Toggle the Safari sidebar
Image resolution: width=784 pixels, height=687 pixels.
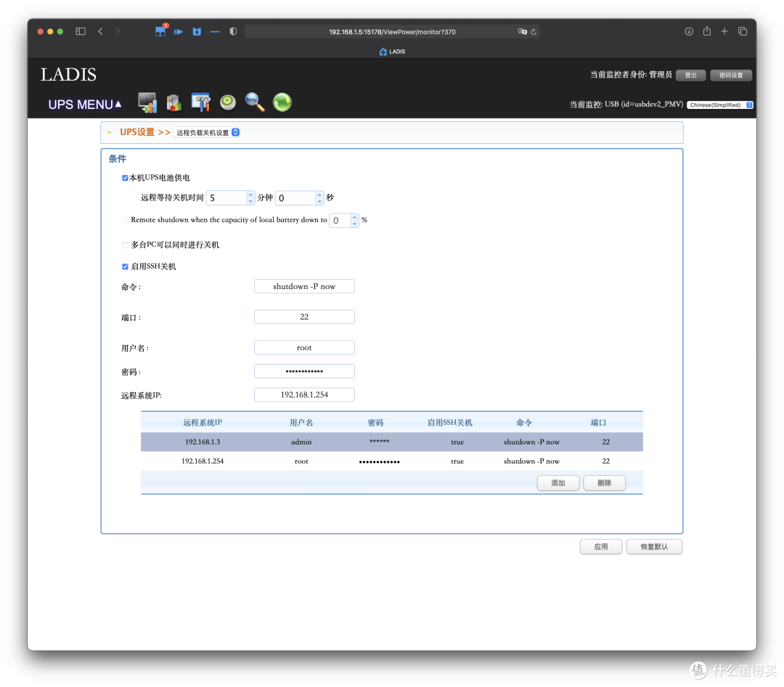point(81,31)
